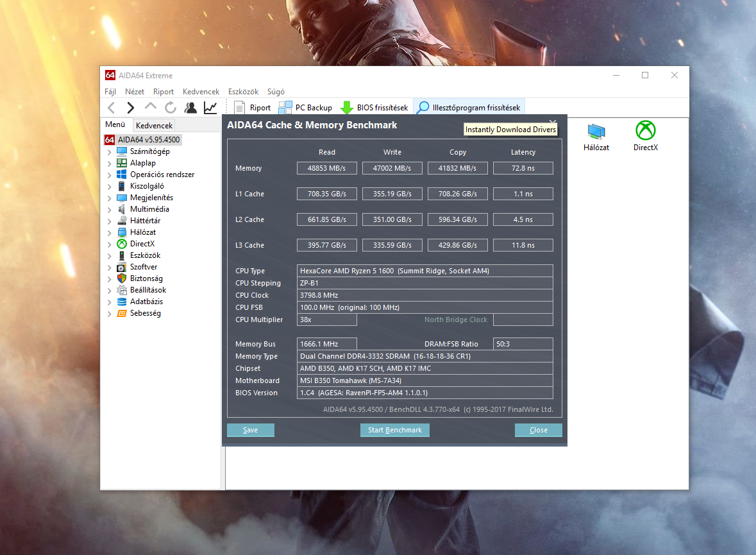Image resolution: width=756 pixels, height=555 pixels.
Task: Select the Beállítások gear icon
Action: coord(122,290)
